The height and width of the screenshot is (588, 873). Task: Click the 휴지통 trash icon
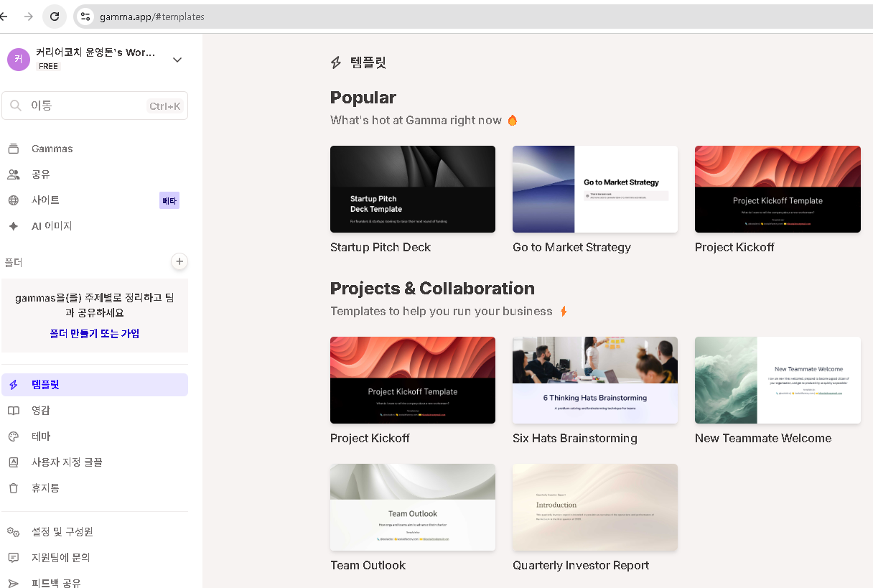pyautogui.click(x=13, y=488)
